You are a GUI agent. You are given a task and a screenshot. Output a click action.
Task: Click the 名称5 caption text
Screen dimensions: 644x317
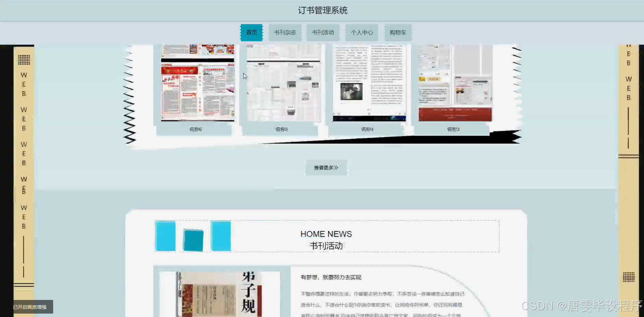point(281,129)
